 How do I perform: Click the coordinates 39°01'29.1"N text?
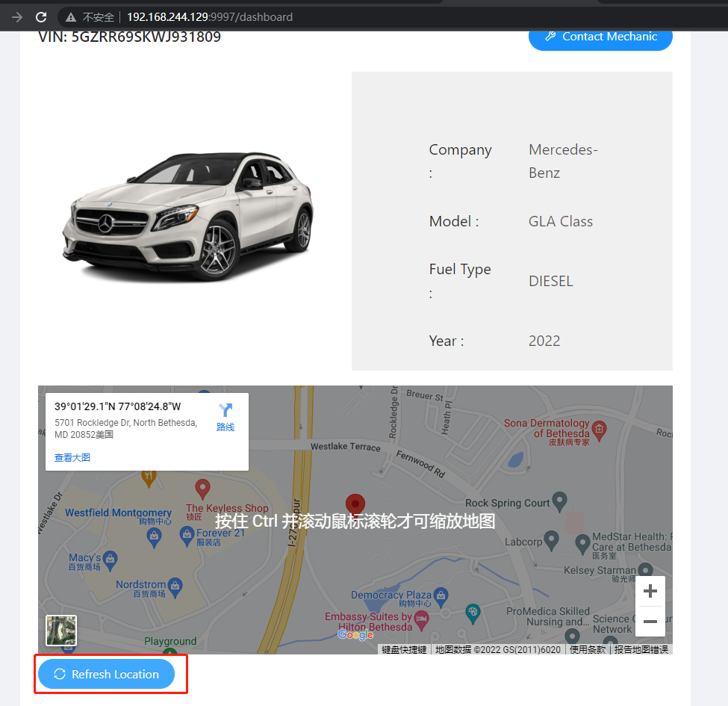pyautogui.click(x=117, y=406)
